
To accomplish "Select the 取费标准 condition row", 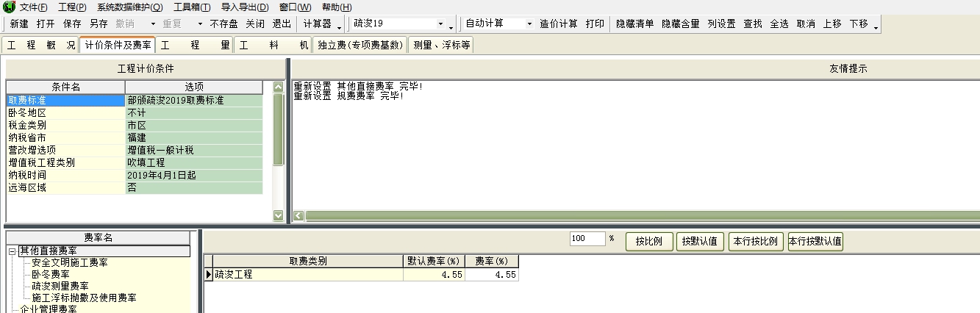I will click(65, 100).
